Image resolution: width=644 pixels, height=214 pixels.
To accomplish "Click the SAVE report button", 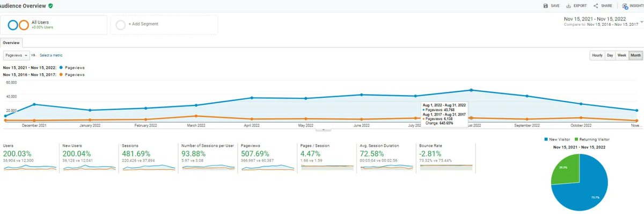I will click(551, 5).
